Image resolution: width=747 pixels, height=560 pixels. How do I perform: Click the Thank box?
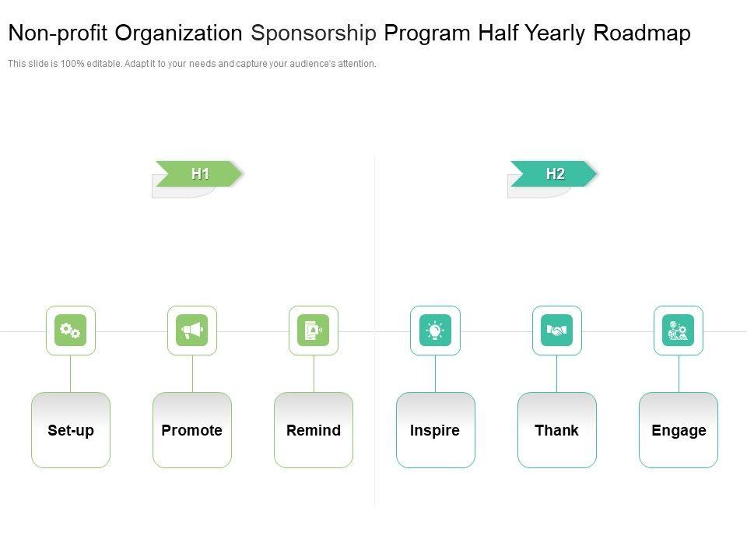pos(556,430)
